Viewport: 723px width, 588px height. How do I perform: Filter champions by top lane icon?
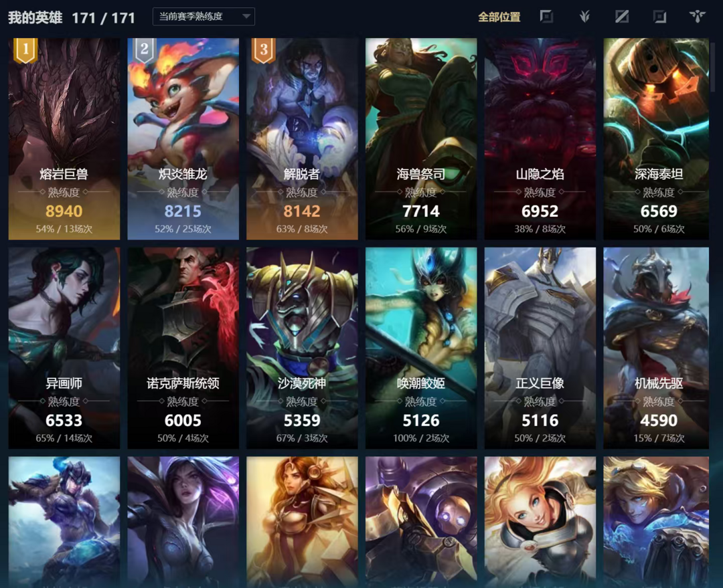[546, 17]
